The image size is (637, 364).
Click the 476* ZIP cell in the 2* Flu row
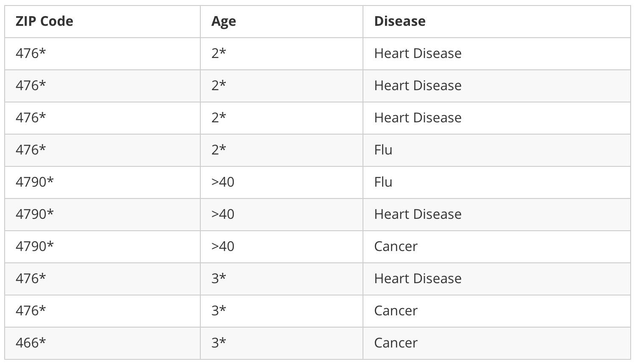point(30,150)
